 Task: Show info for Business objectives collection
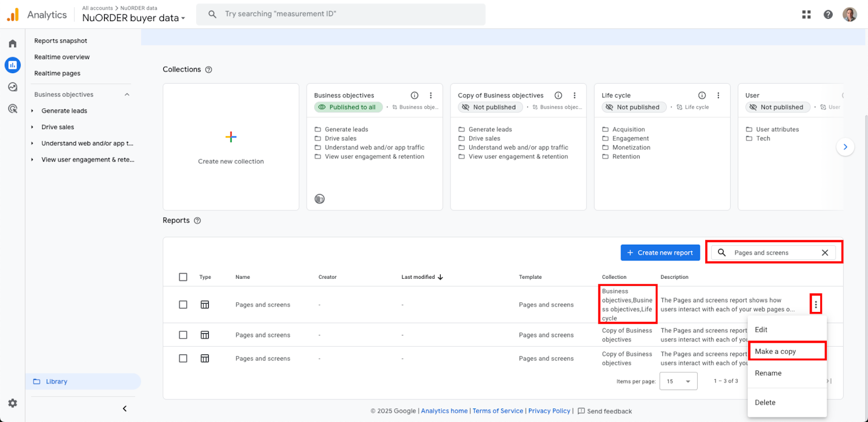414,95
